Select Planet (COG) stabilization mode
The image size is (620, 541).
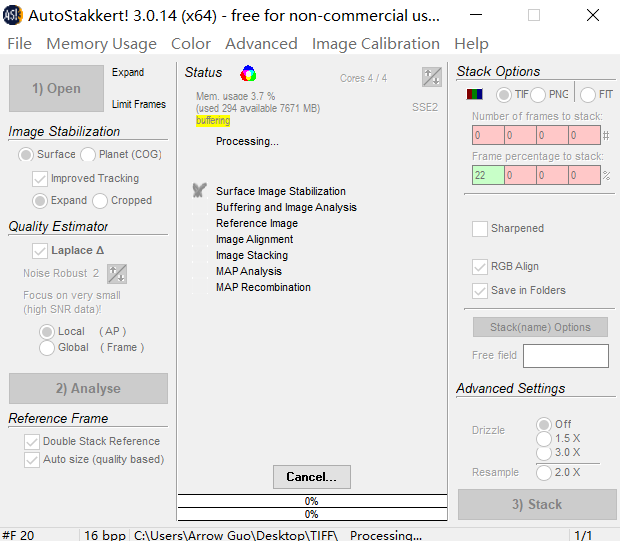point(88,154)
